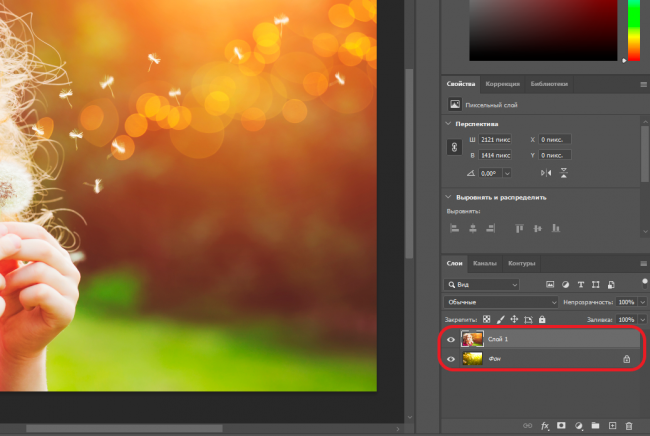Viewport: 650px width, 436px height.
Task: Open the Вид layer filter dropdown
Action: (x=482, y=284)
